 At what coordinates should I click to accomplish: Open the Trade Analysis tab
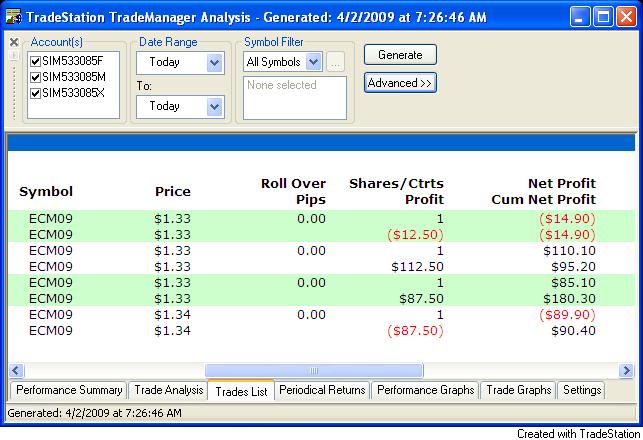tap(169, 390)
